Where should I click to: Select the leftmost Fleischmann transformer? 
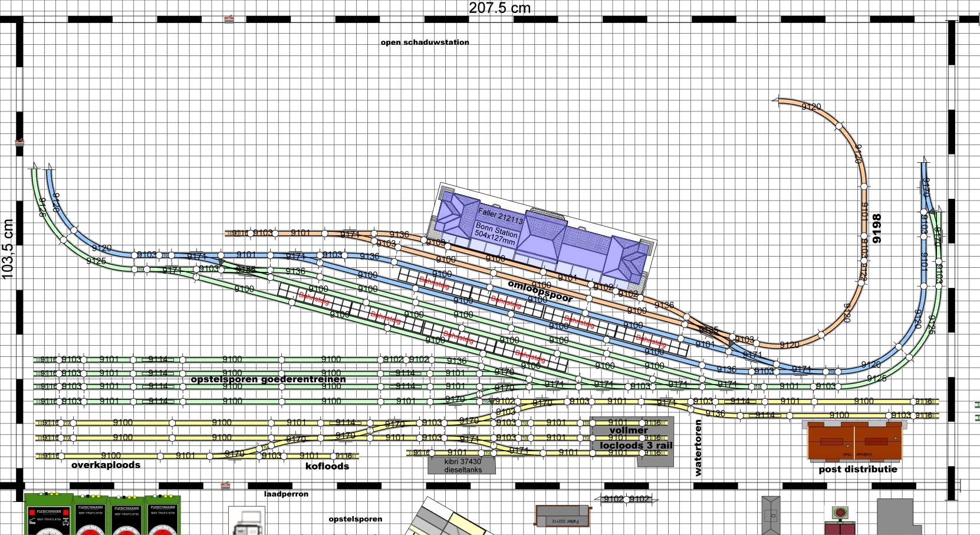pyautogui.click(x=48, y=514)
